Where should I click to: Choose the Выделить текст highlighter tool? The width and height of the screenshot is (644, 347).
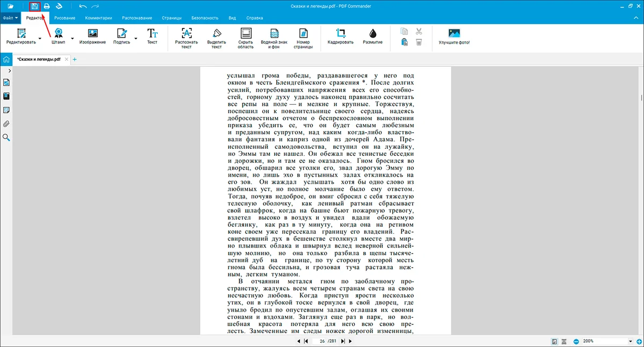216,39
